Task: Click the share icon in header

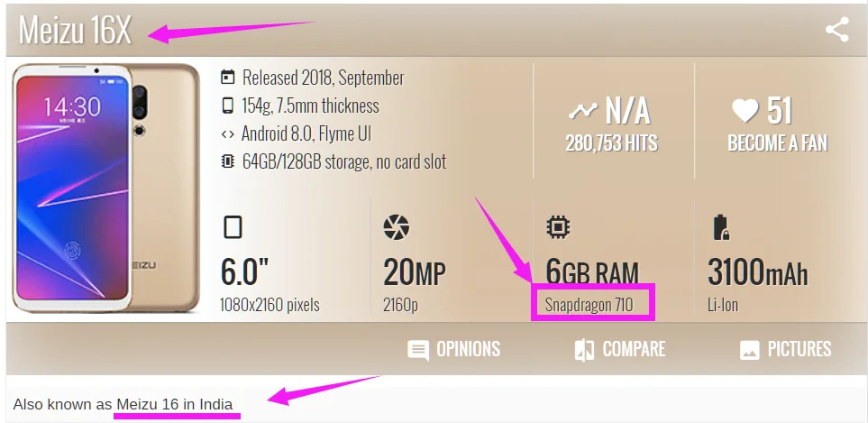Action: pyautogui.click(x=836, y=31)
